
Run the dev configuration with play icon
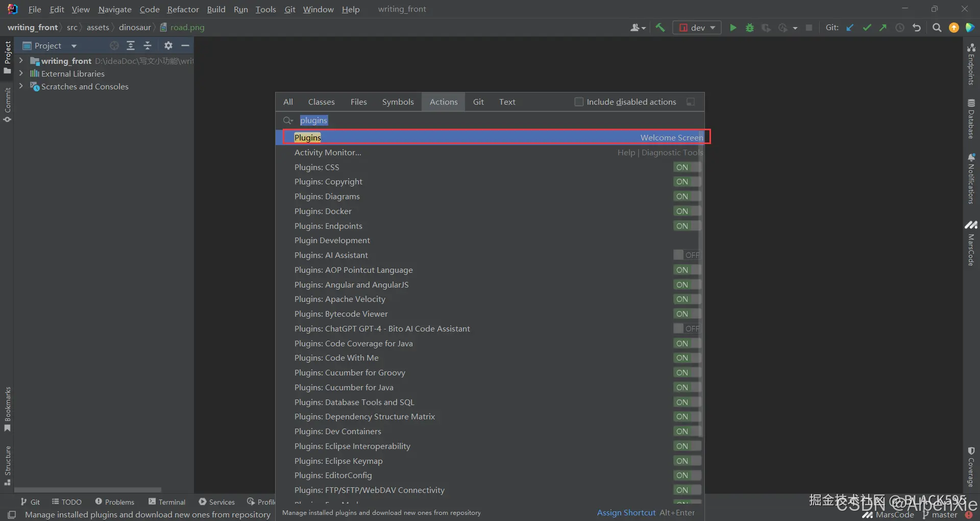click(x=733, y=28)
